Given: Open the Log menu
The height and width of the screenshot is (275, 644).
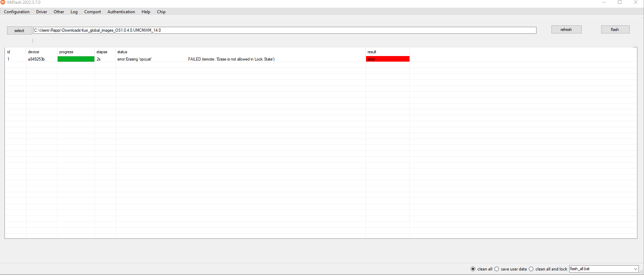Looking at the screenshot, I should pyautogui.click(x=74, y=12).
